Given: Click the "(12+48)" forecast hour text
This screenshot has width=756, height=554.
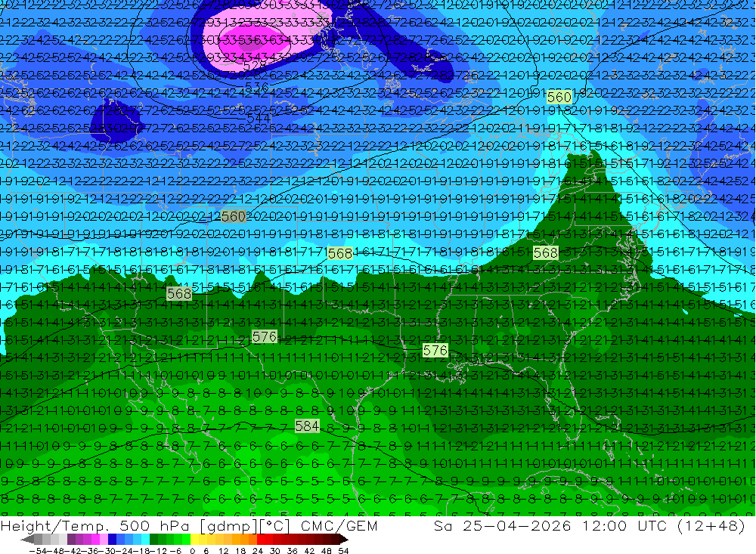Looking at the screenshot, I should pos(711,525).
